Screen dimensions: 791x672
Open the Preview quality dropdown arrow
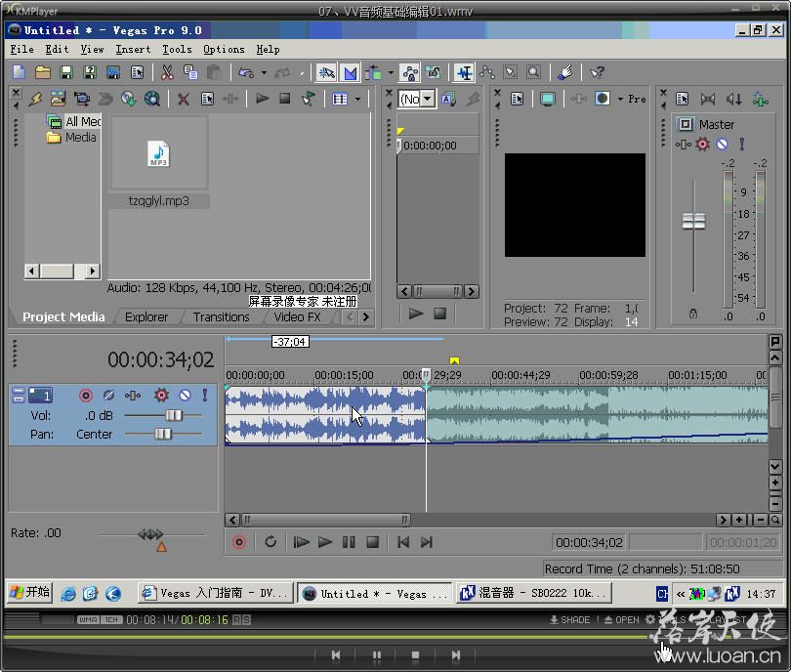click(620, 99)
